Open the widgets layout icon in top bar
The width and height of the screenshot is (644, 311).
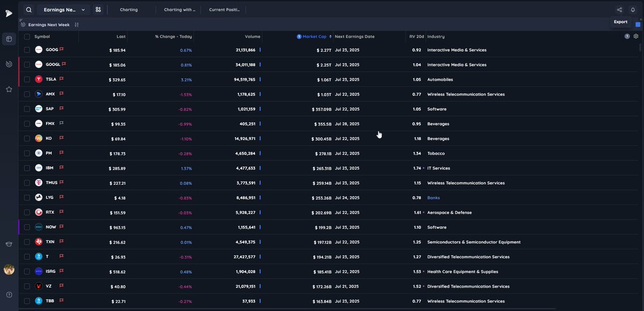pyautogui.click(x=98, y=10)
